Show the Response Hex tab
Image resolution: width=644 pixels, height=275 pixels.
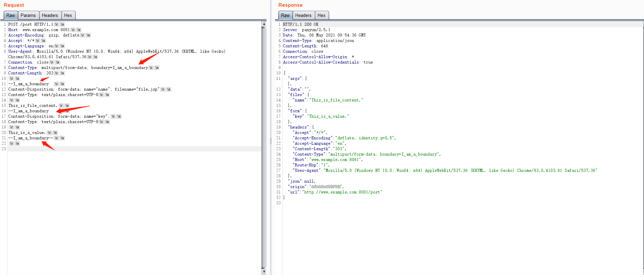point(321,15)
